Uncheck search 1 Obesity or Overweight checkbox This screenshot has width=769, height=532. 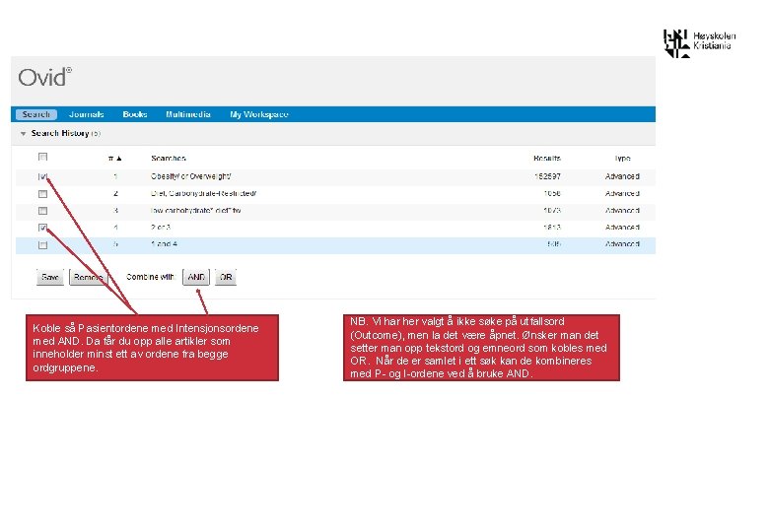(42, 176)
